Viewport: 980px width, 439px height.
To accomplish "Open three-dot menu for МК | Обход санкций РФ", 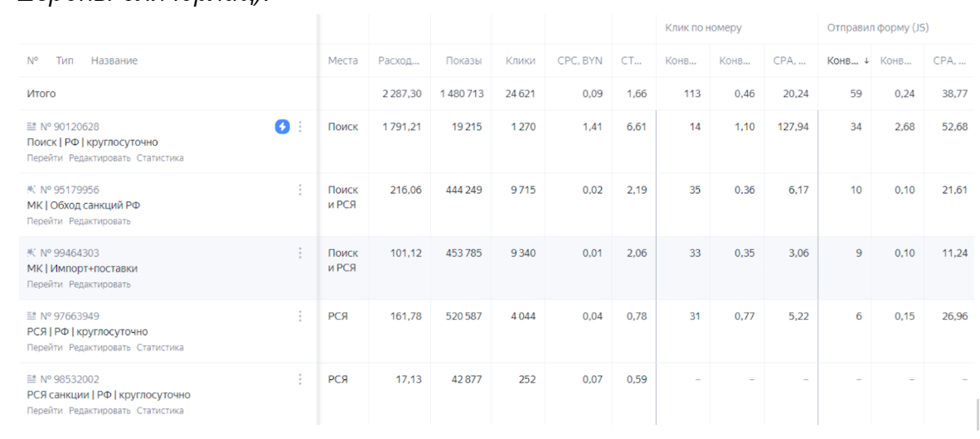I will (300, 190).
